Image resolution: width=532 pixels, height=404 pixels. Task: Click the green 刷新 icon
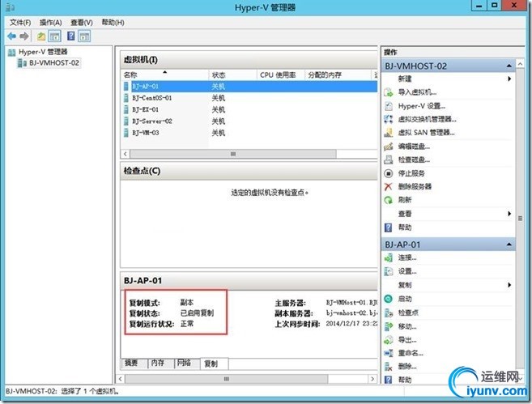click(x=389, y=200)
